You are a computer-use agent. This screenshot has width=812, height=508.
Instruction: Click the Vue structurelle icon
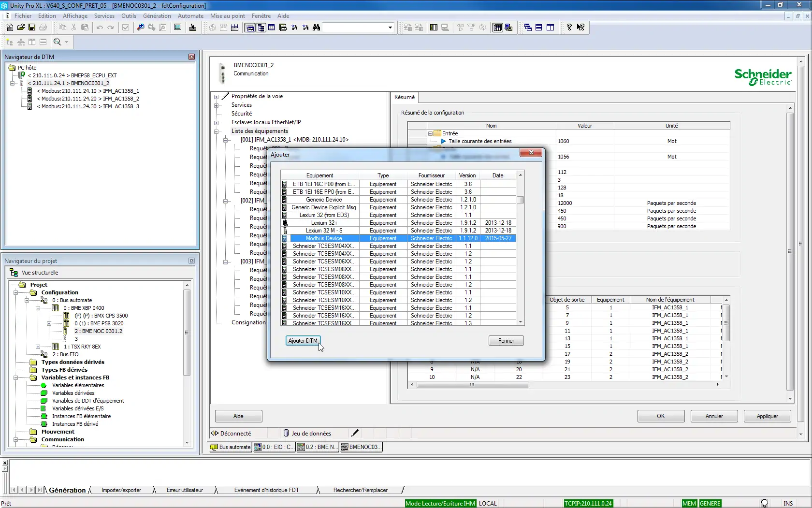point(14,273)
